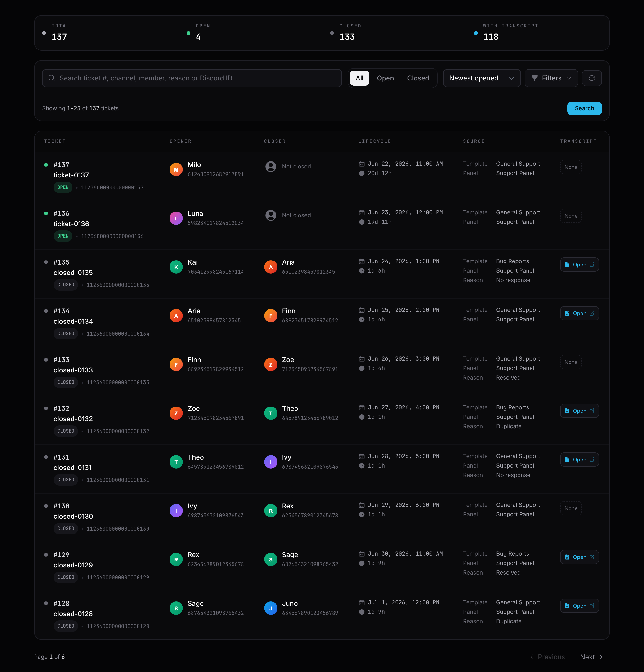Click the CLOSED 133 stat card
Screen dimensions: 644x672
tap(394, 33)
